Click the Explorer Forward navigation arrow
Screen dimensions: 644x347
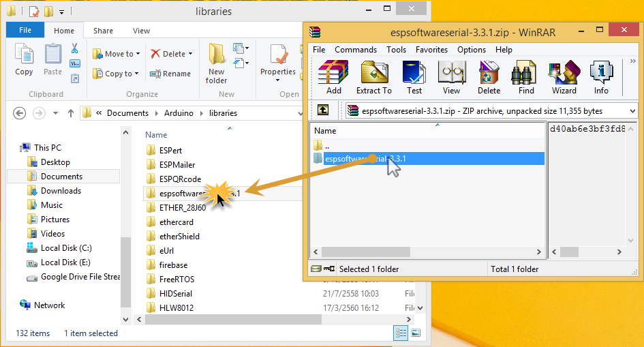coord(39,113)
